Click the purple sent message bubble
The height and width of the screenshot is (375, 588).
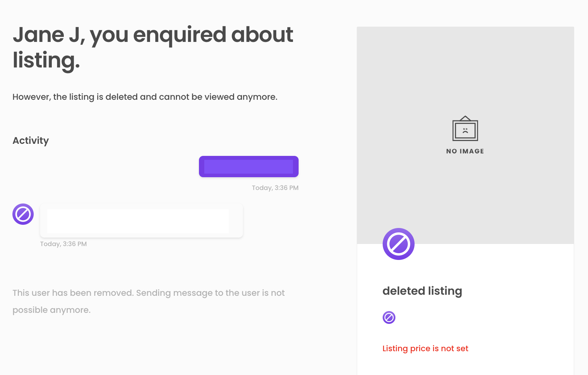pyautogui.click(x=249, y=166)
